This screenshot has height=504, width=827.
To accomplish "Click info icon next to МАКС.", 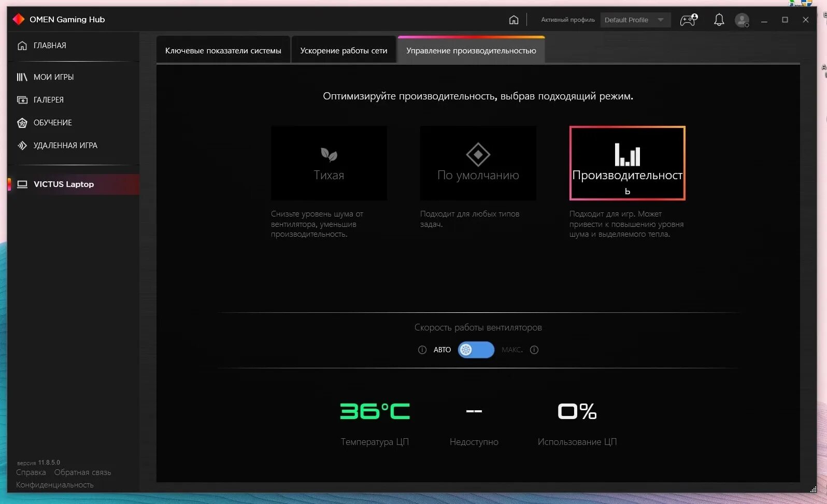I will [534, 350].
